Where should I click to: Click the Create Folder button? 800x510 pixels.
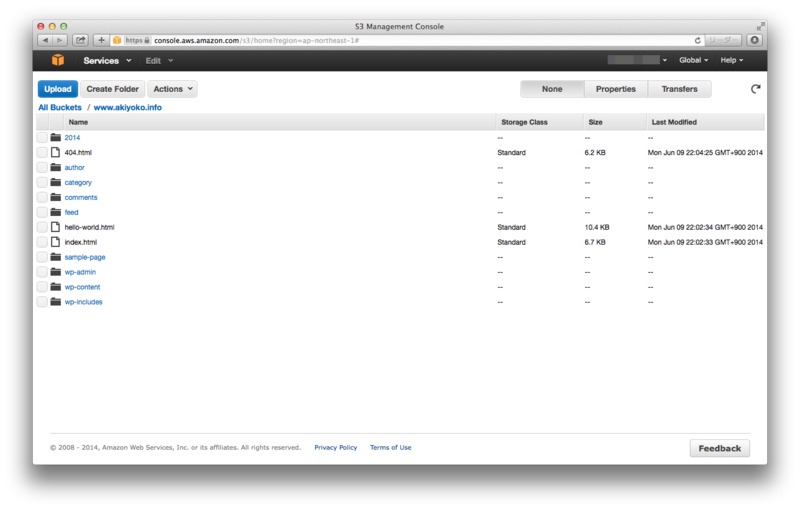coord(112,89)
